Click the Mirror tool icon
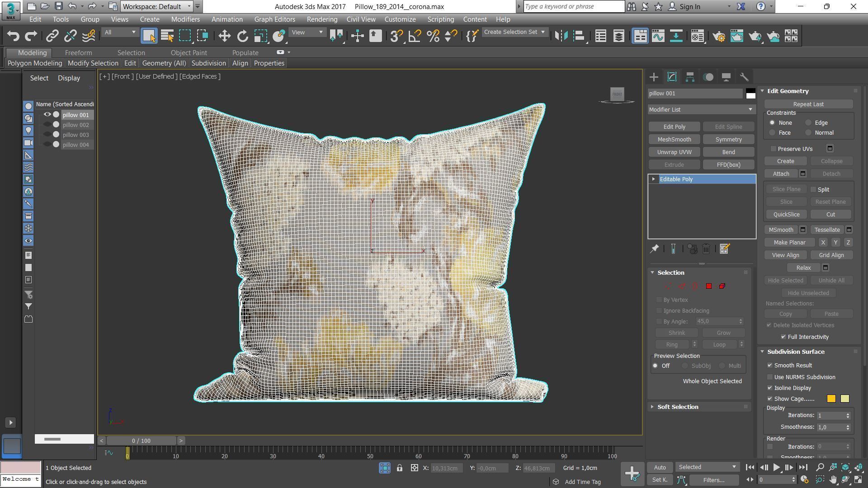 point(561,36)
